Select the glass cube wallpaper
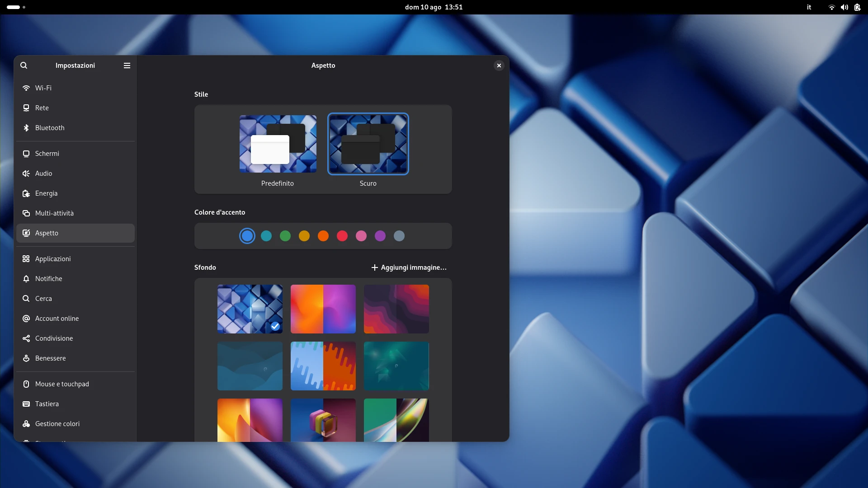The height and width of the screenshot is (488, 868). [x=323, y=420]
